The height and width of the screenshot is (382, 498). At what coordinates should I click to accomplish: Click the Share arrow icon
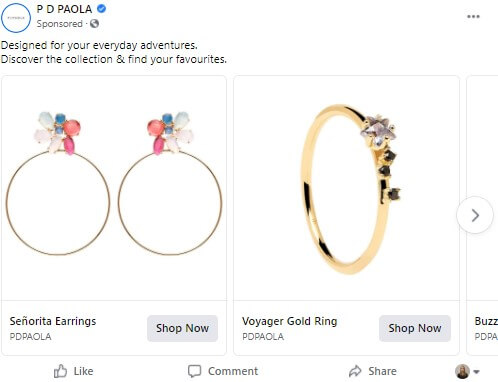pos(355,371)
